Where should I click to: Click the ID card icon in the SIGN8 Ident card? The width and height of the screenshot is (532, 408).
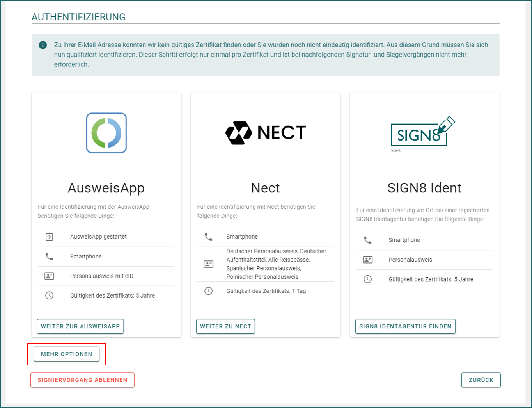pos(368,260)
